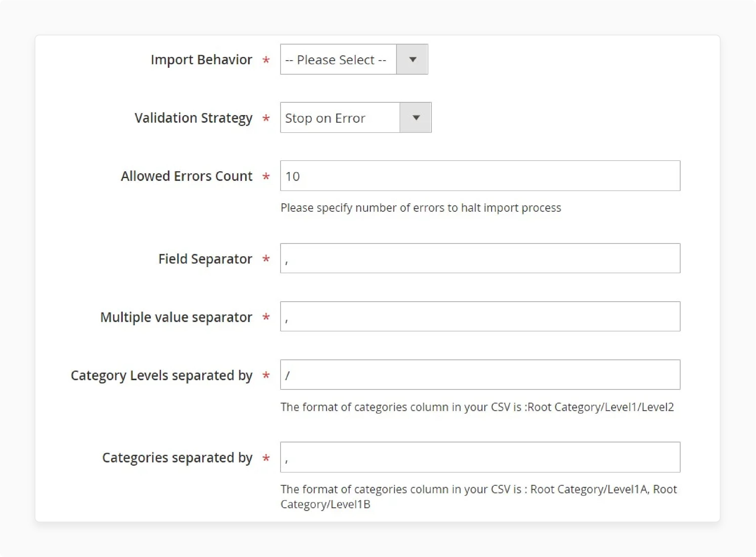Click into the Field Separator input
Image resolution: width=756 pixels, height=557 pixels.
coord(480,258)
